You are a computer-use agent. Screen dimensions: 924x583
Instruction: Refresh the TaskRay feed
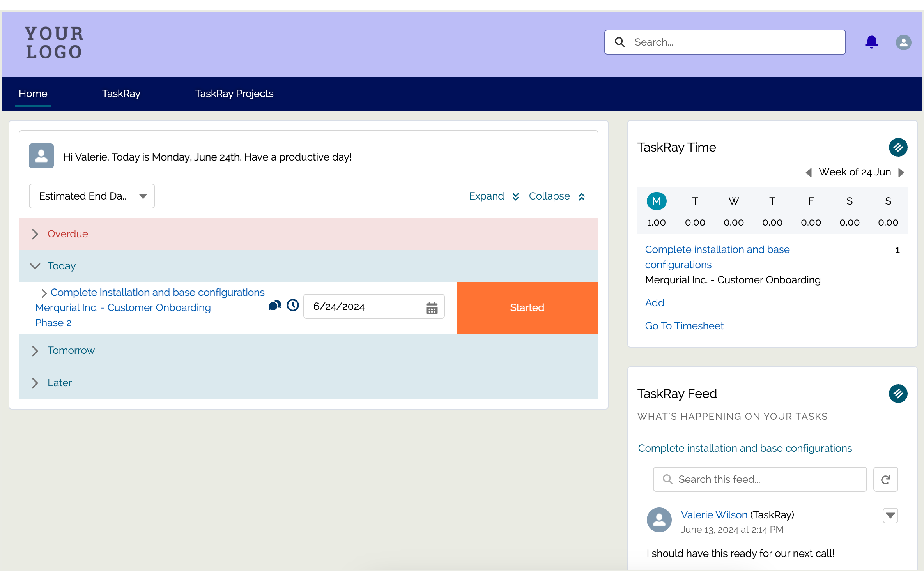885,479
